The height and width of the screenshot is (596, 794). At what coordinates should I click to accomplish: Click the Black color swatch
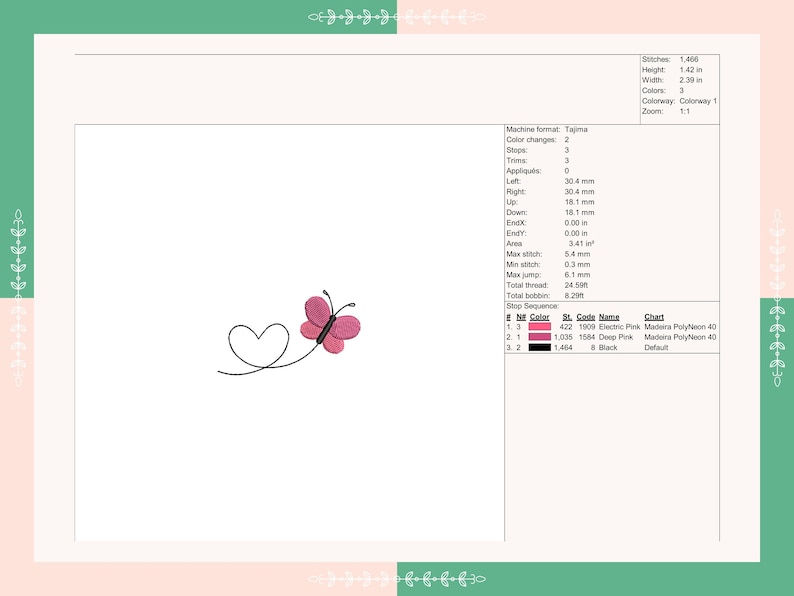[539, 347]
